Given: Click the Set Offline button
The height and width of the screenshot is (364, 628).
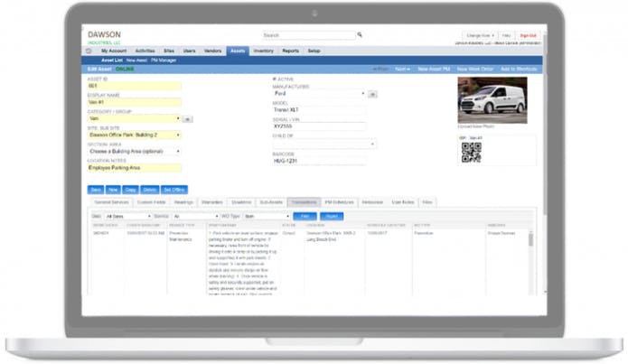Looking at the screenshot, I should pos(173,190).
